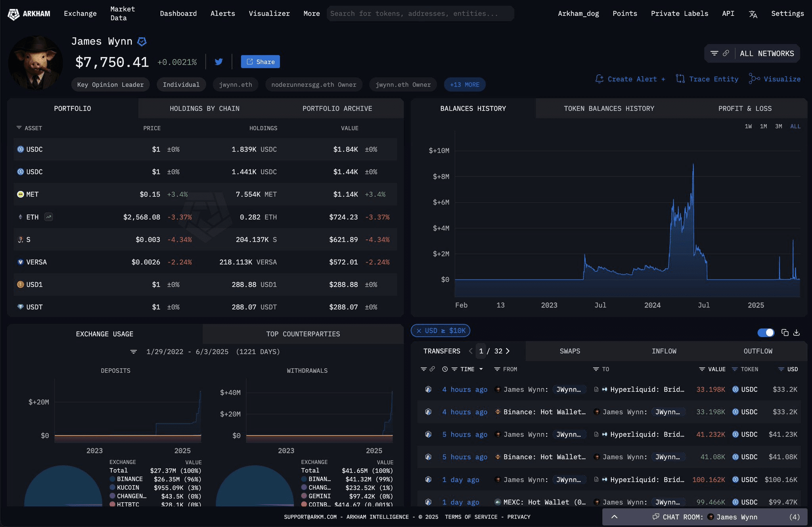812x527 pixels.
Task: Select the ALL chart range
Action: click(x=795, y=126)
